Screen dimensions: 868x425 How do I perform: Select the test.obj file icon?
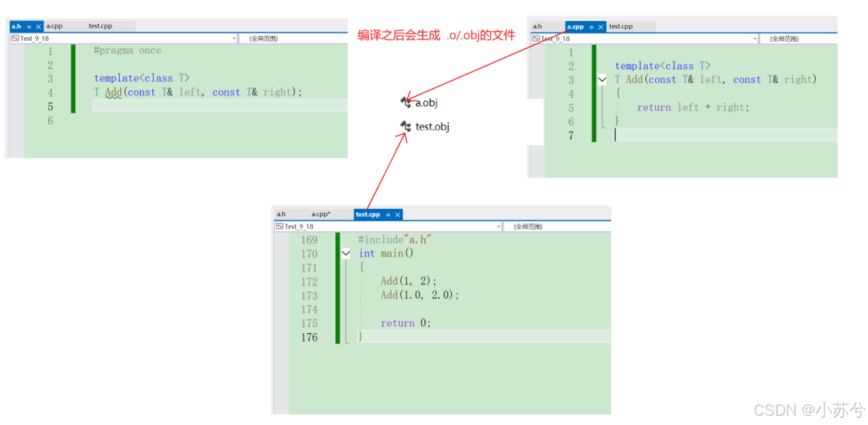tap(406, 126)
